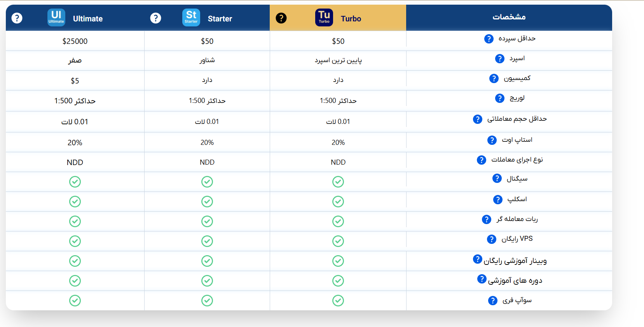
Task: Open black help icon in Turbo header
Action: tap(281, 18)
